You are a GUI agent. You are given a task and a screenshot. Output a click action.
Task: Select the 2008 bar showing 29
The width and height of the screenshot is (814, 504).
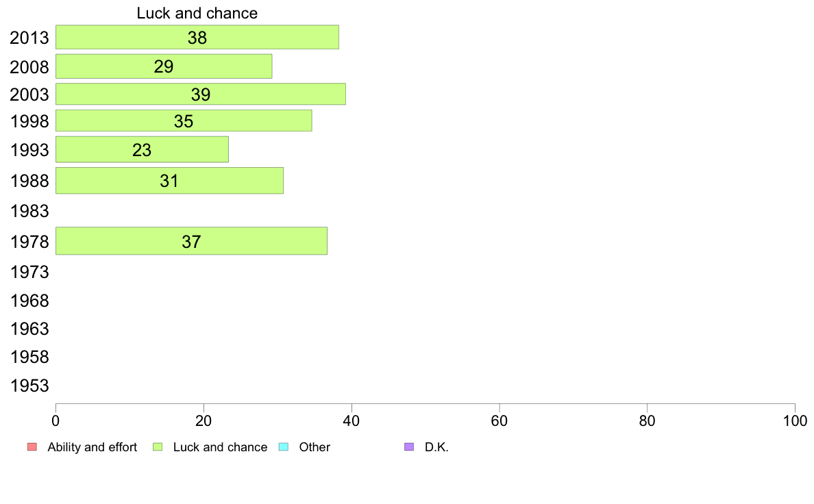point(164,66)
